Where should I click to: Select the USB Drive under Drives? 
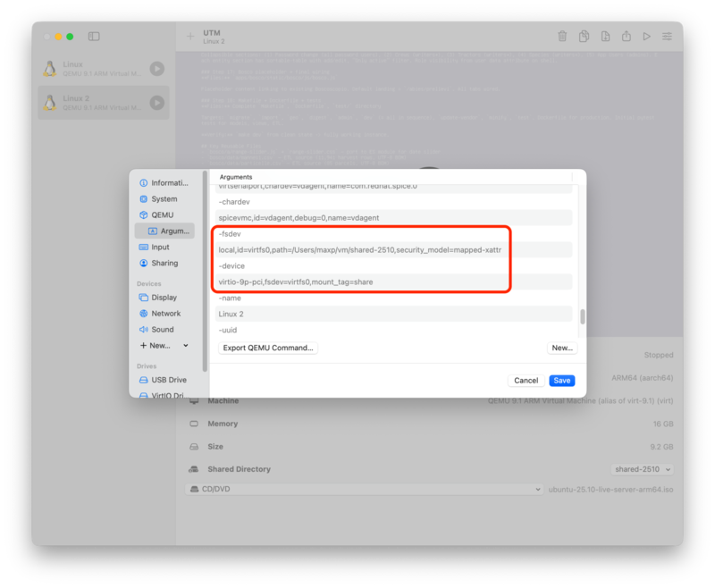click(164, 380)
